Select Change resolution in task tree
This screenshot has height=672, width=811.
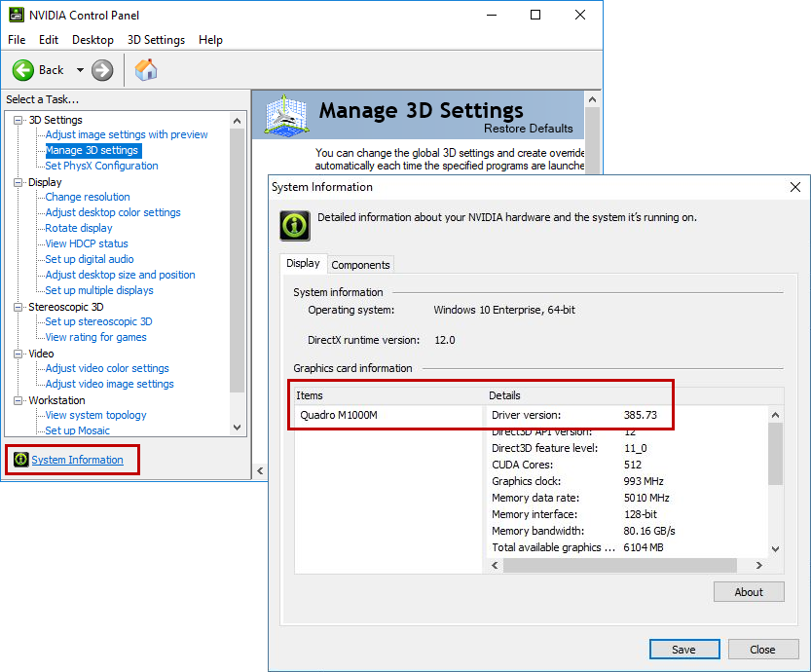coord(88,197)
